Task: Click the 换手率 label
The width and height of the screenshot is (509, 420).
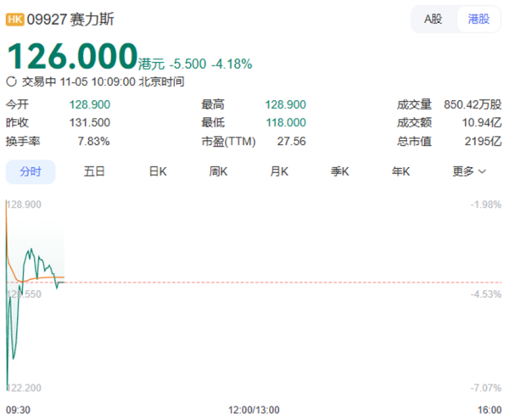Action: (23, 142)
